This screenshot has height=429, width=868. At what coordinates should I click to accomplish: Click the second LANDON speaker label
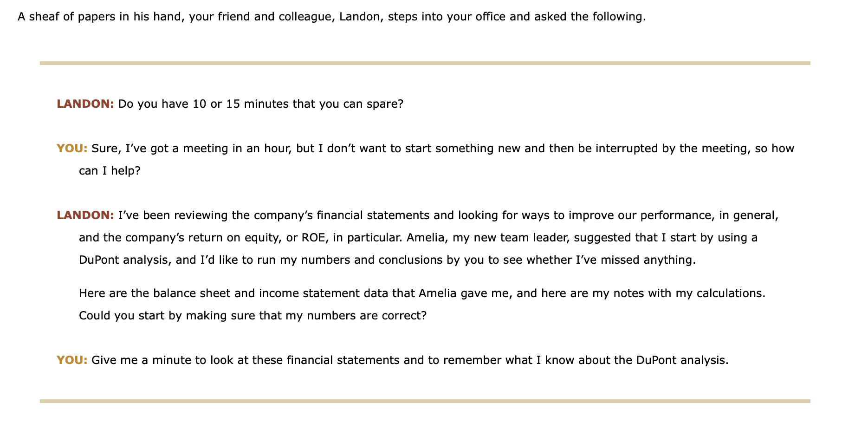[85, 215]
